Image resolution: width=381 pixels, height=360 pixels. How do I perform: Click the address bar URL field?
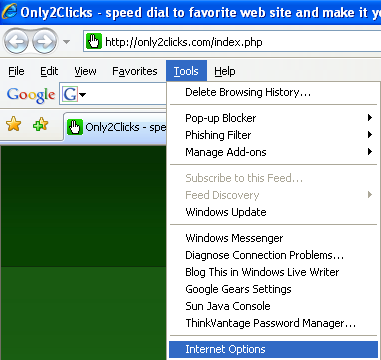232,42
